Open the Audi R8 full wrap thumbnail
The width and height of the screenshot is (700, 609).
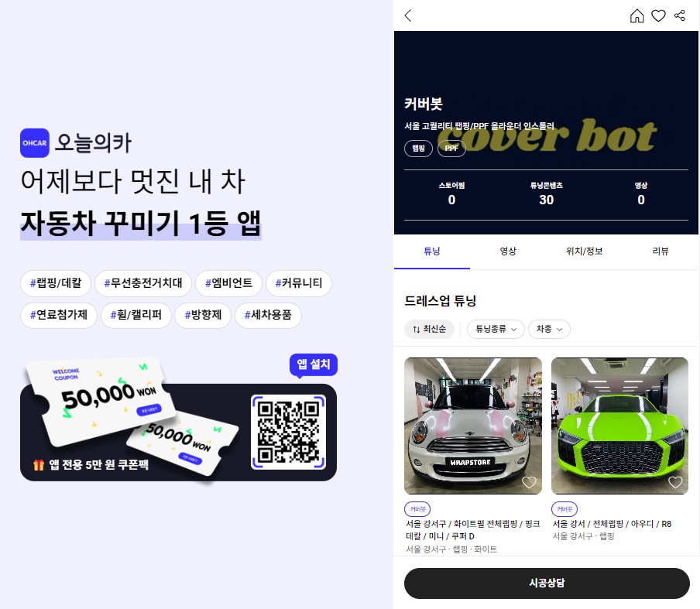pyautogui.click(x=619, y=426)
